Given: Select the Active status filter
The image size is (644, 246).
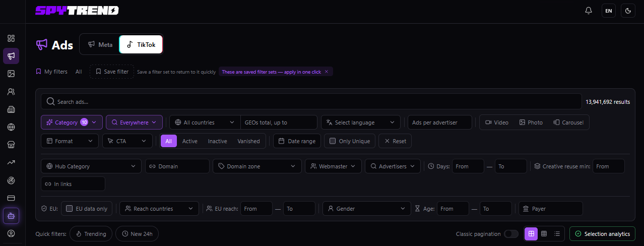Looking at the screenshot, I should click(x=190, y=141).
